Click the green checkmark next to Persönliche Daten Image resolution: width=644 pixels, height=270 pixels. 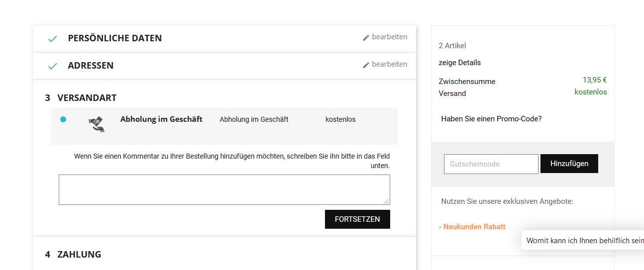click(52, 39)
